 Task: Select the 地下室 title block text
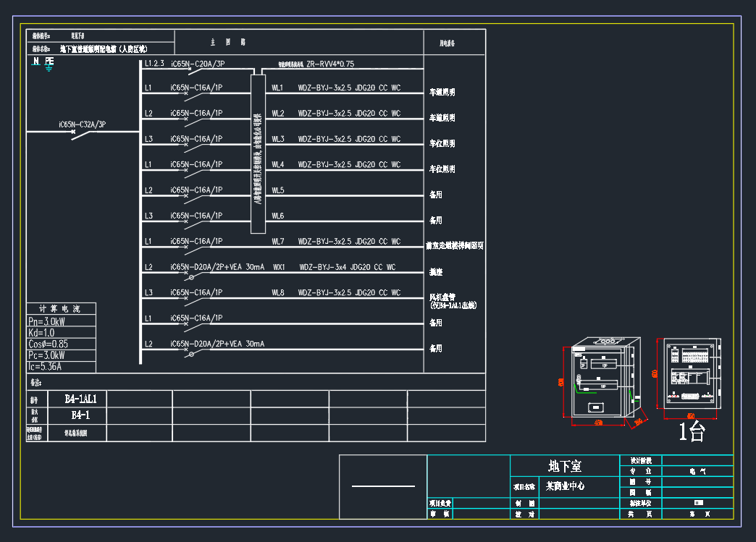tap(565, 466)
